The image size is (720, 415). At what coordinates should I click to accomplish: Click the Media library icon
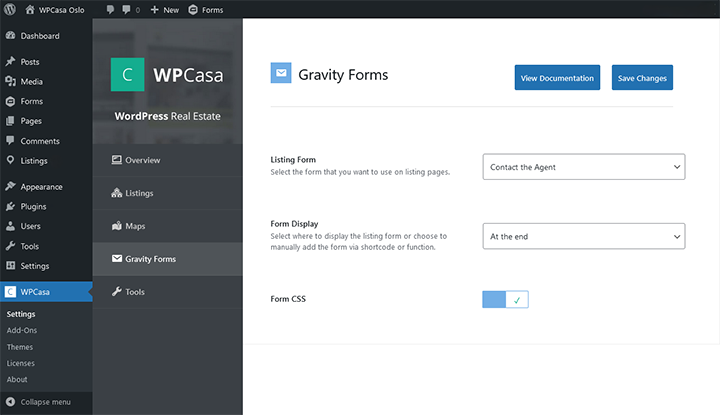pyautogui.click(x=10, y=81)
